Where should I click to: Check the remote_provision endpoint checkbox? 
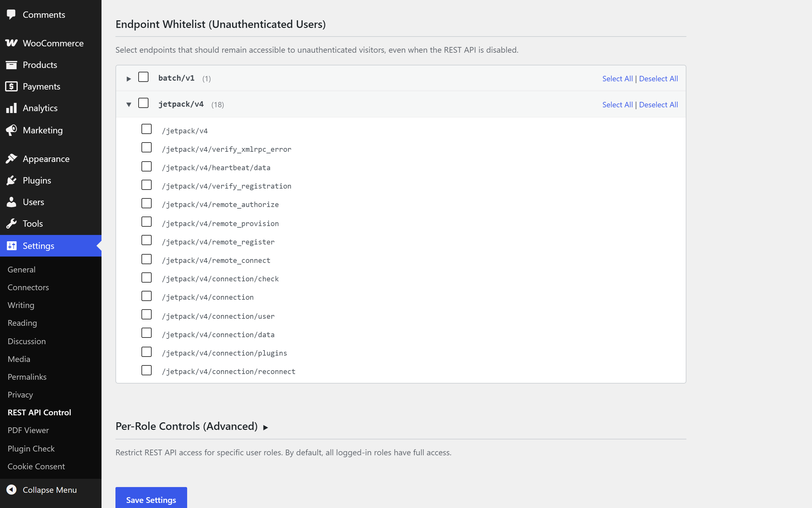147,222
